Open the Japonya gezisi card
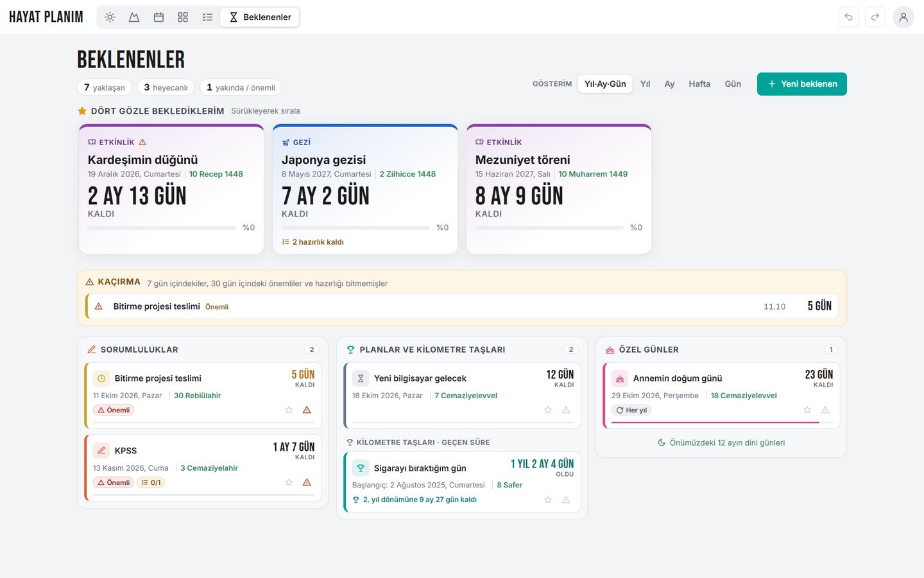The image size is (924, 578). click(365, 189)
